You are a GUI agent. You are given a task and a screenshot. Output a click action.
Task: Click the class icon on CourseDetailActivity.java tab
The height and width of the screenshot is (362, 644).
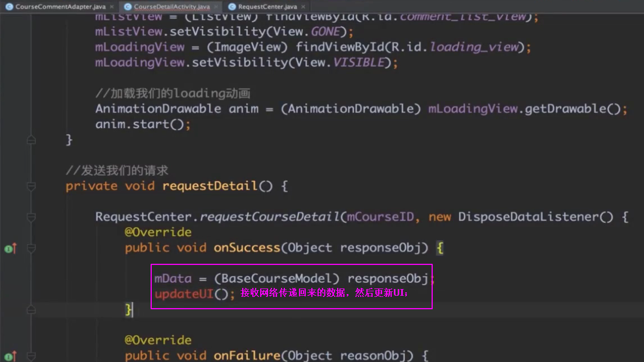click(x=128, y=7)
